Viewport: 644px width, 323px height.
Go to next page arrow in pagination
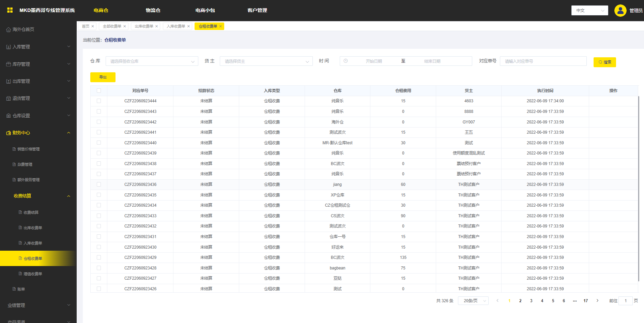pos(597,300)
